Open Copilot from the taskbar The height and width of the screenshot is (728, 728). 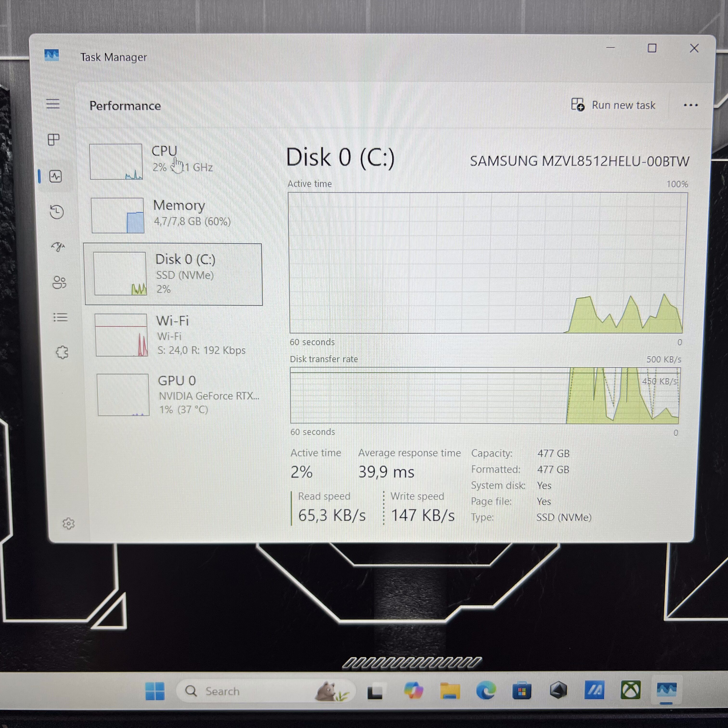point(413,691)
